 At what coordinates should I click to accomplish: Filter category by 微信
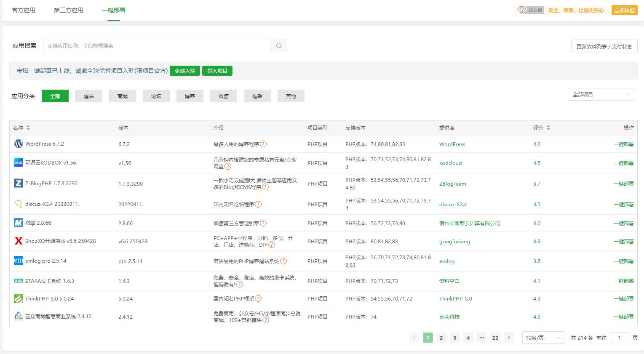pos(224,96)
